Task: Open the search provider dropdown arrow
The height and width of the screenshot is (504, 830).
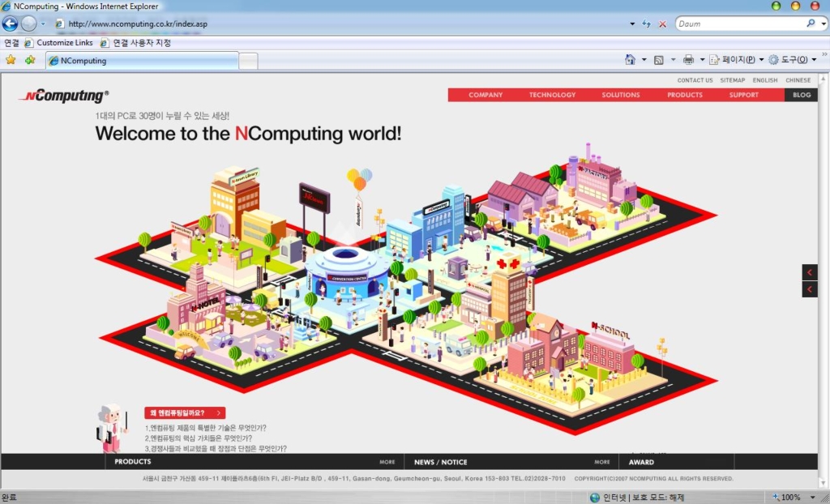Action: pyautogui.click(x=824, y=23)
